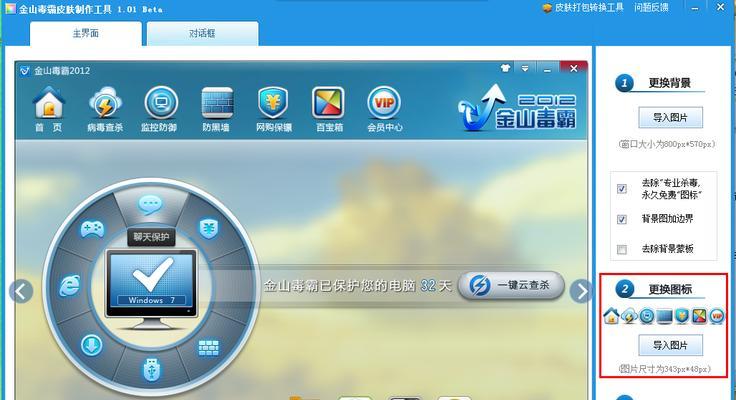736x400 pixels.
Task: Click 导入图片 under 更换背景
Action: pyautogui.click(x=670, y=118)
